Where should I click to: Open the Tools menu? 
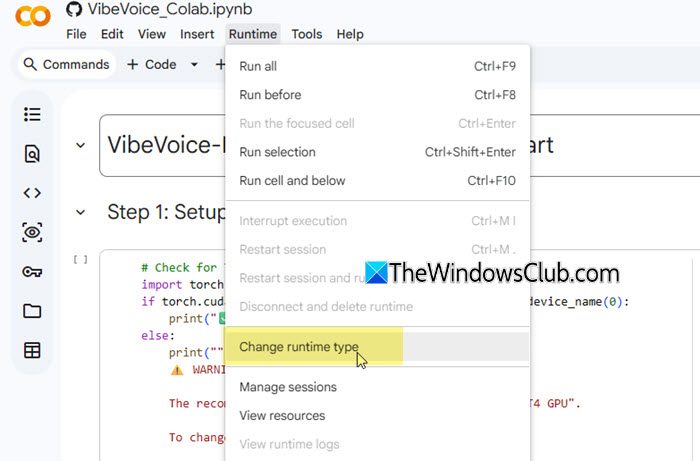(x=307, y=34)
